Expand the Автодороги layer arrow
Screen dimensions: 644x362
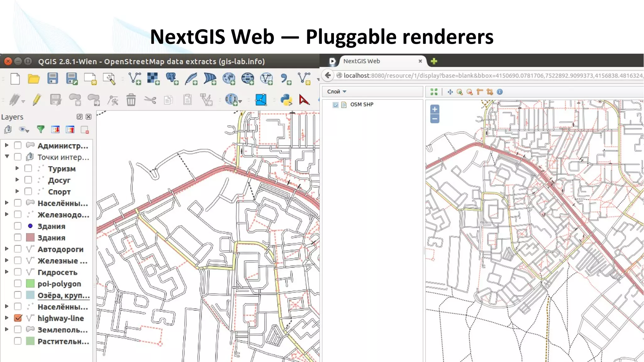pos(7,249)
